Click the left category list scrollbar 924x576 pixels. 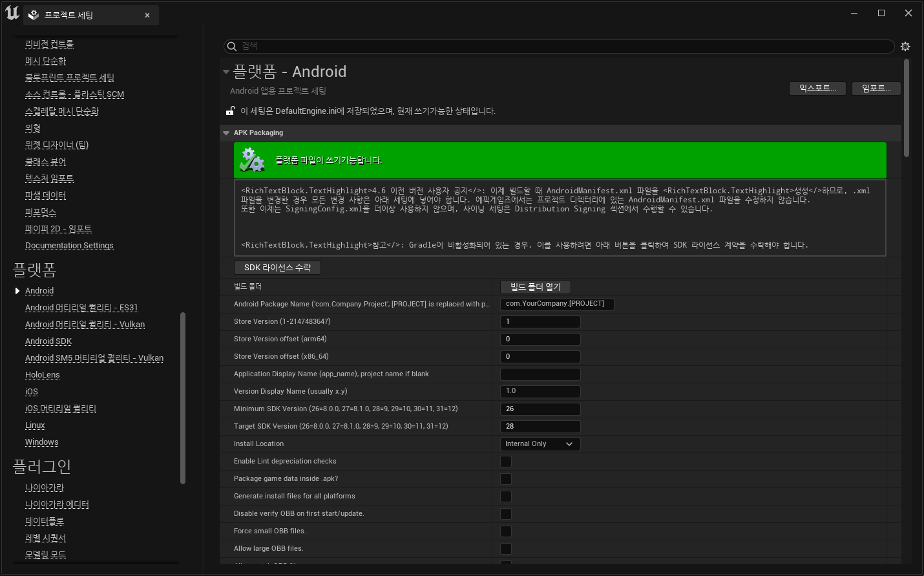(x=183, y=398)
